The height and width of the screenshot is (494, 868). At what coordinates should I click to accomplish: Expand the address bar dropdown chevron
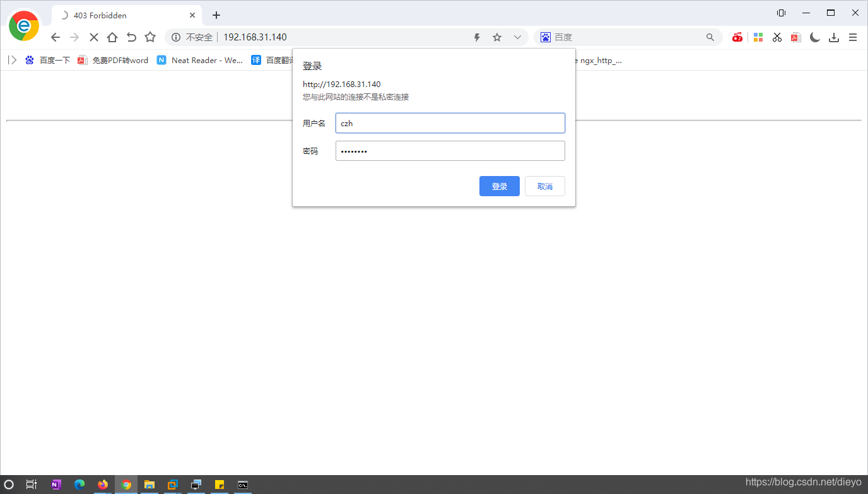(x=517, y=37)
